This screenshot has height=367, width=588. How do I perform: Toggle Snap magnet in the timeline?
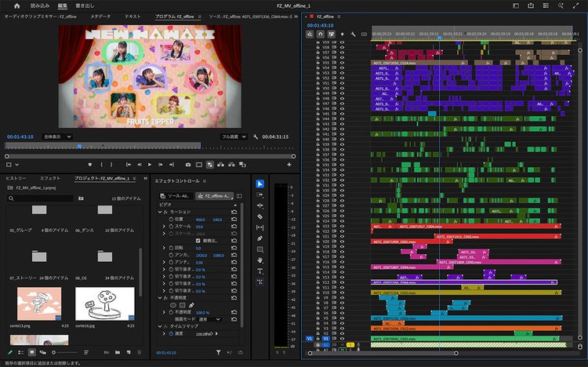[x=321, y=34]
